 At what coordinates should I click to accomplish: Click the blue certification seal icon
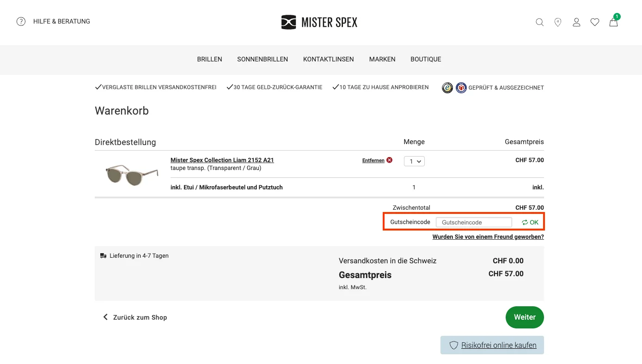(461, 88)
